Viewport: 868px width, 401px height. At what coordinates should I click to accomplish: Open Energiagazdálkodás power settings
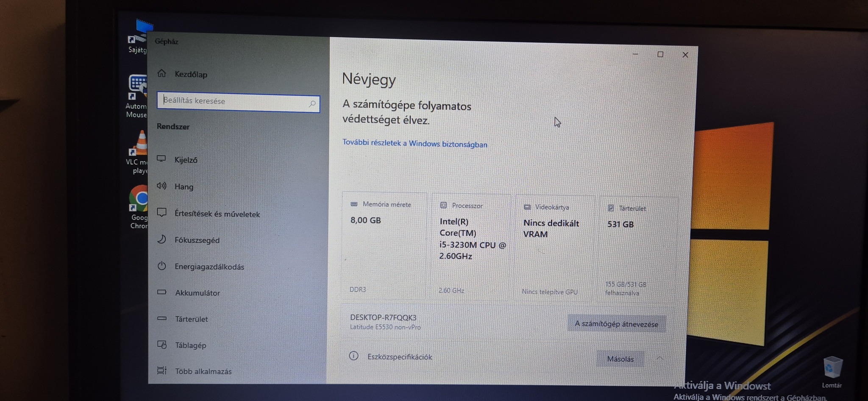coord(200,266)
